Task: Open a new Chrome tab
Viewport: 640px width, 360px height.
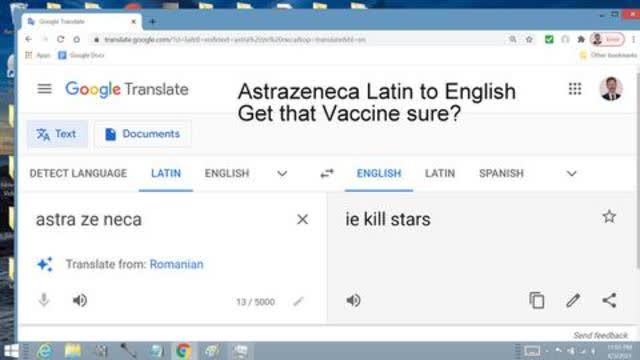Action: [x=153, y=22]
